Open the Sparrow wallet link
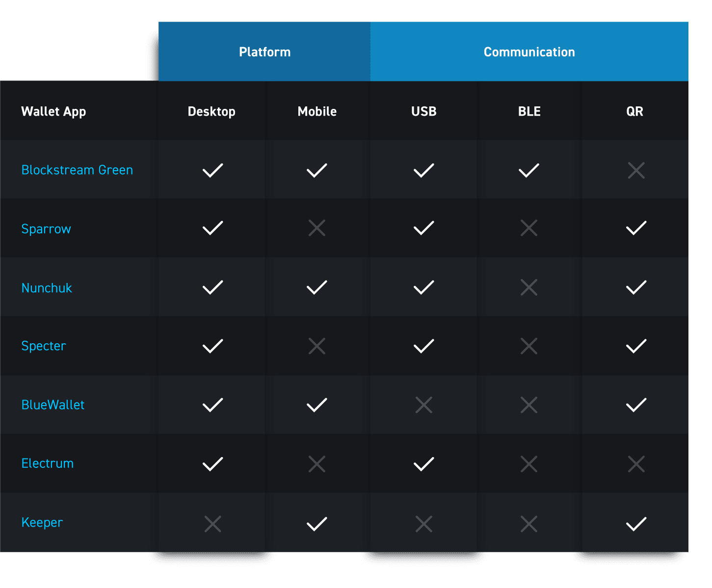Screen dimensions: 712x588 pos(46,229)
